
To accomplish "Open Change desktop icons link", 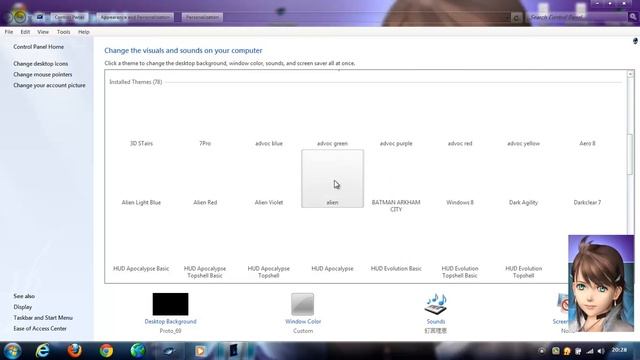I will (40, 64).
